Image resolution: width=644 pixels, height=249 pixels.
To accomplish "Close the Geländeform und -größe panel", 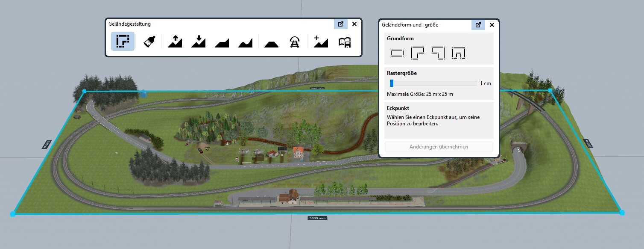I will pos(492,25).
